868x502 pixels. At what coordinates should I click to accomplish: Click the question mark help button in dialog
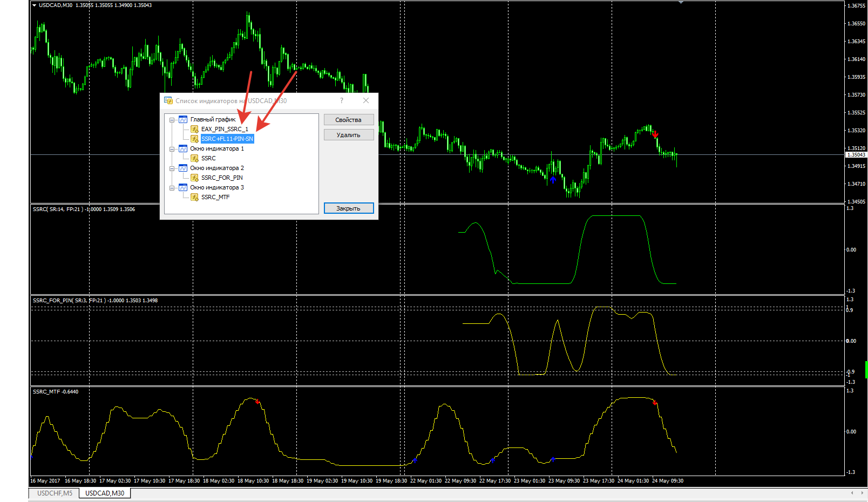point(342,100)
